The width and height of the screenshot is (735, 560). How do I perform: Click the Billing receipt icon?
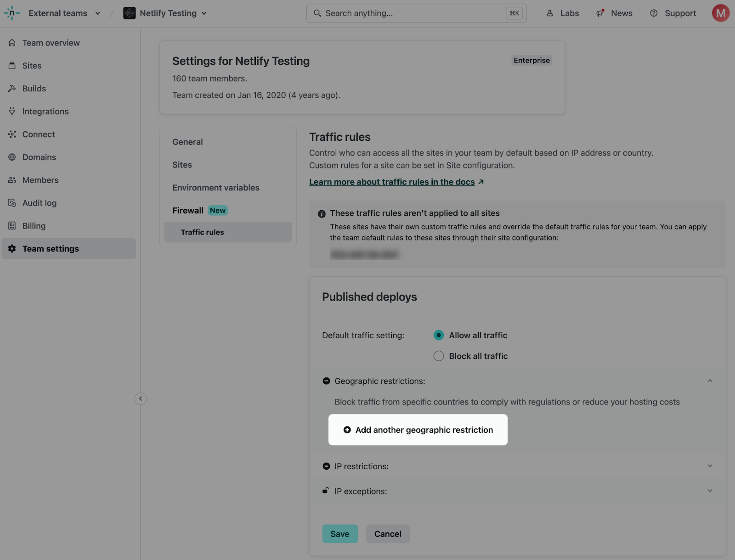tap(12, 226)
